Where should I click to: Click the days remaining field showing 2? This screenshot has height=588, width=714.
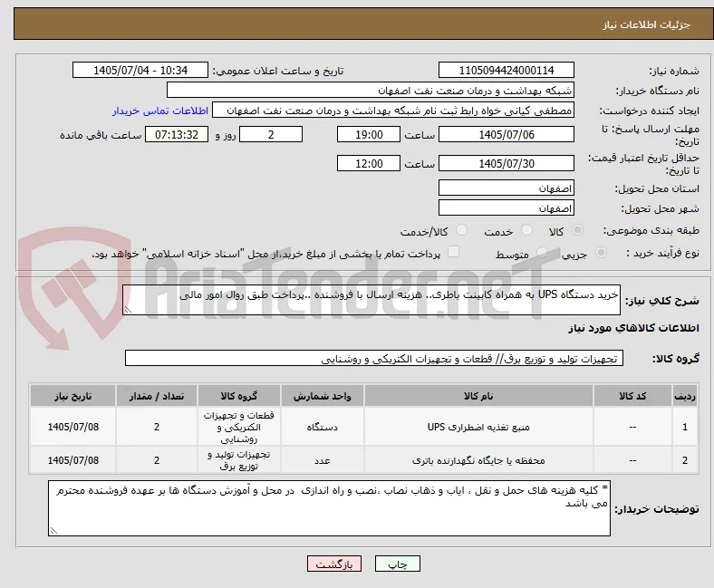click(271, 134)
